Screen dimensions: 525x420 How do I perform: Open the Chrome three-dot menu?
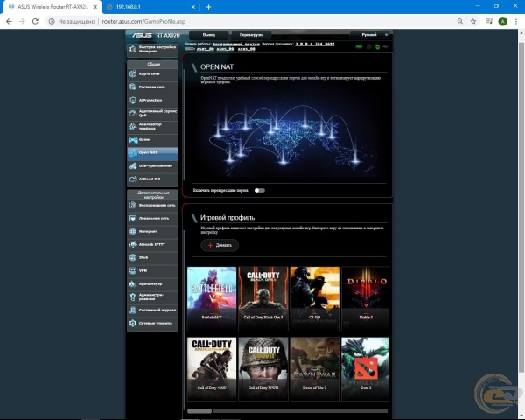(x=516, y=21)
